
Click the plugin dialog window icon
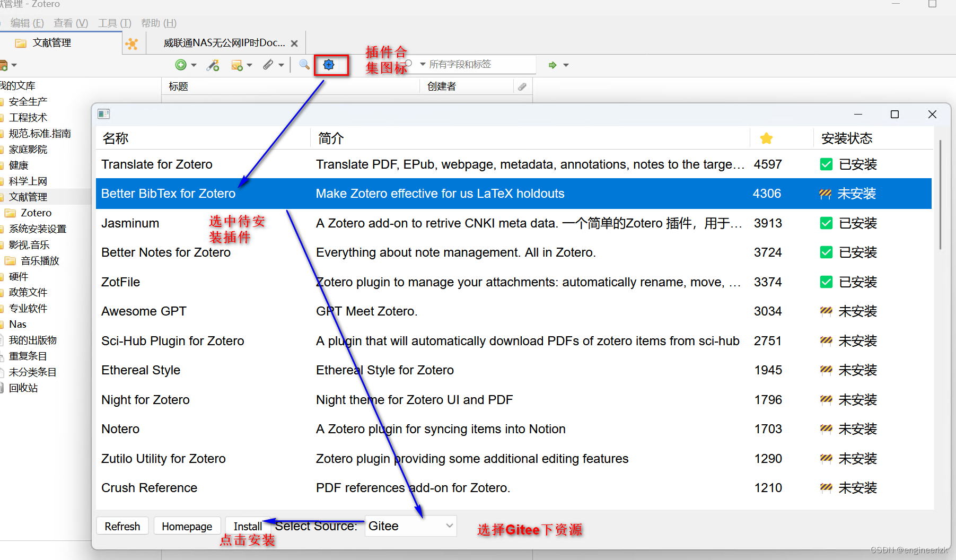coord(104,114)
